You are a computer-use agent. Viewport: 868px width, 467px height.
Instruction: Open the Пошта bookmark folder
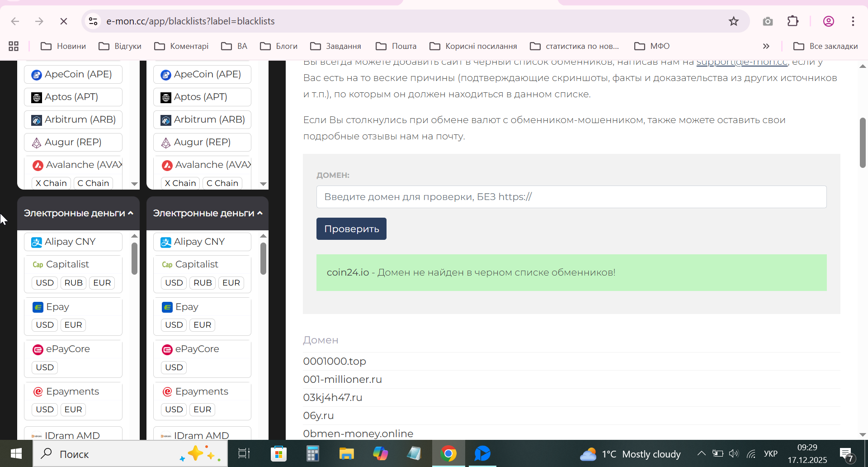point(396,46)
